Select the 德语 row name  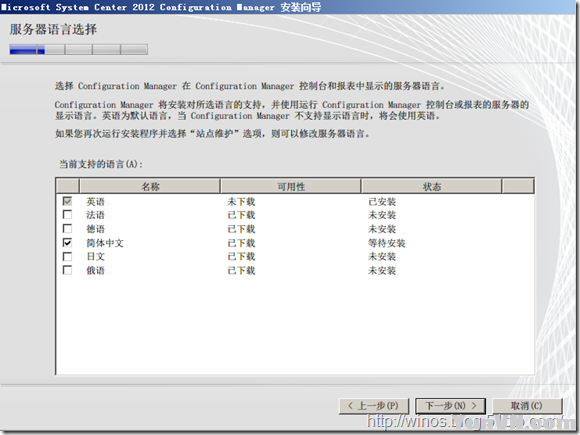(95, 229)
